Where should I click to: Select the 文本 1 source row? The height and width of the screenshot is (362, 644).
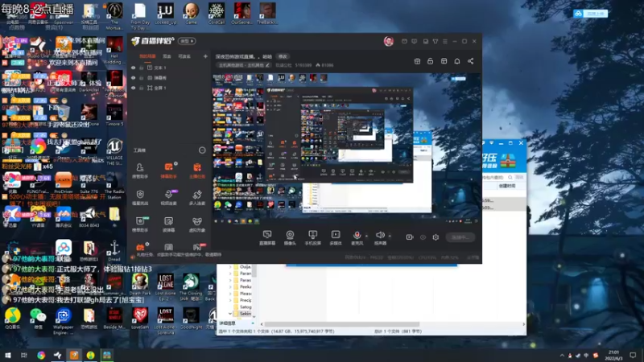(169, 68)
